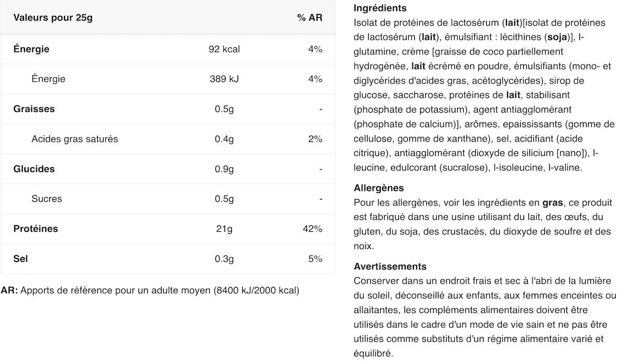Screen dimensions: 624x364
Task: Click the "Ingrédients" heading
Action: 380,8
